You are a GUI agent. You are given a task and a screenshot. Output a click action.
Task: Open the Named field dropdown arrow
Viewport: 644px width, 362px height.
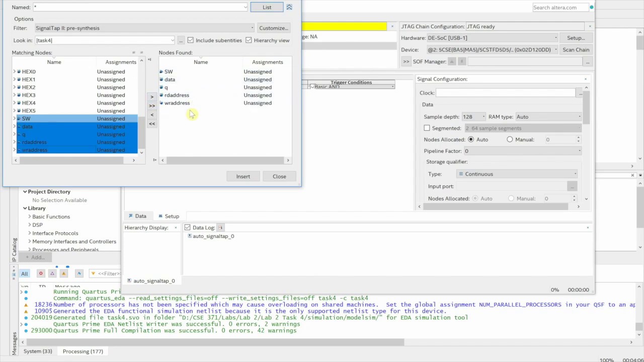(245, 7)
